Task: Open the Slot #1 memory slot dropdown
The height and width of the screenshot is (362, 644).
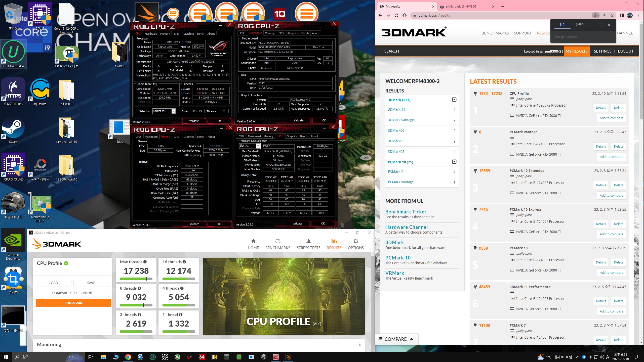Action: pos(258,146)
